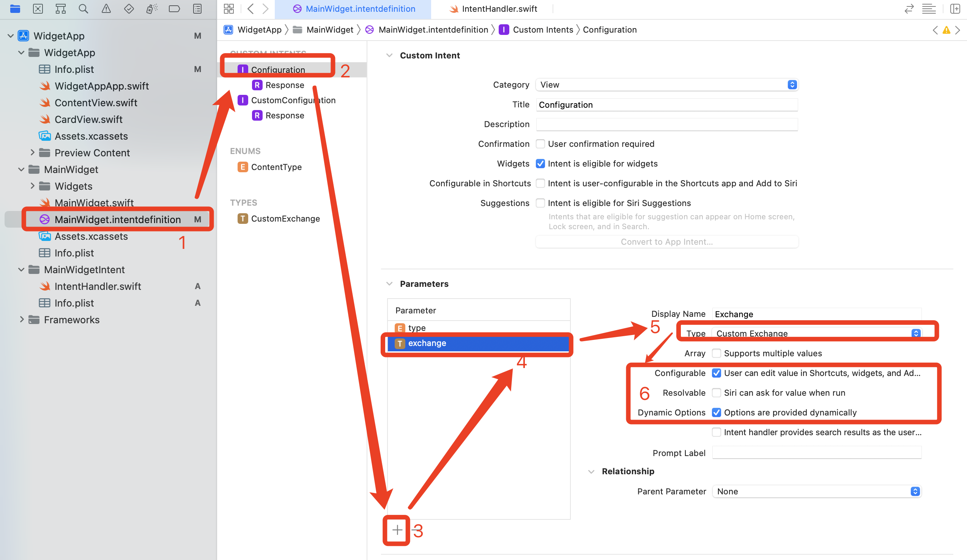Open the Debug navigator spray icon
The image size is (967, 560).
(x=151, y=8)
